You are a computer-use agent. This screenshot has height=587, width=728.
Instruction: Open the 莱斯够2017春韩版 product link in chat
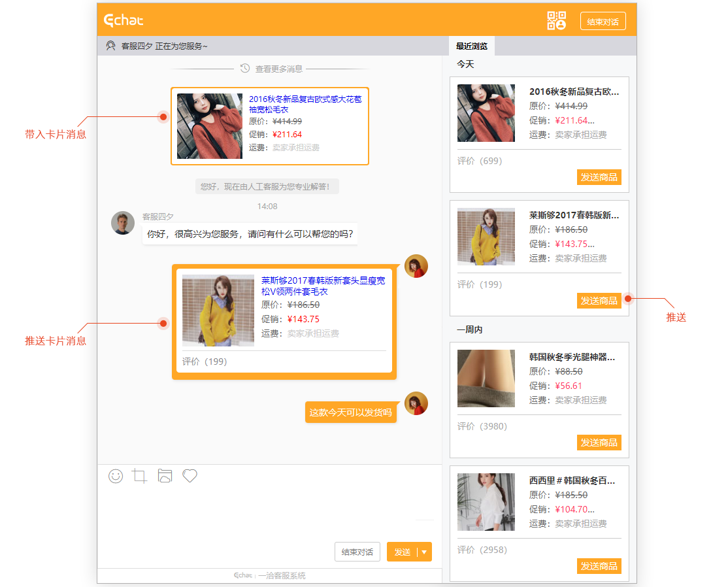click(323, 286)
